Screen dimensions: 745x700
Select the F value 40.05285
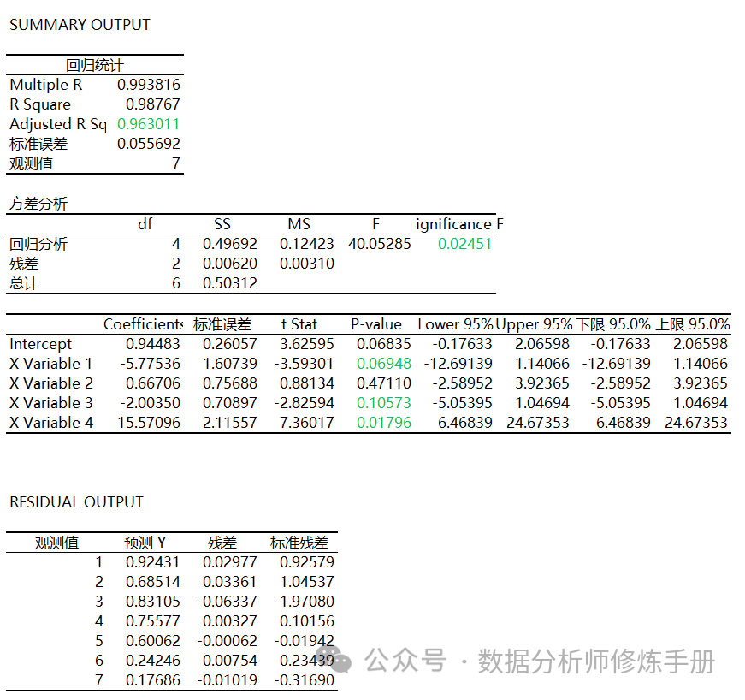[379, 244]
